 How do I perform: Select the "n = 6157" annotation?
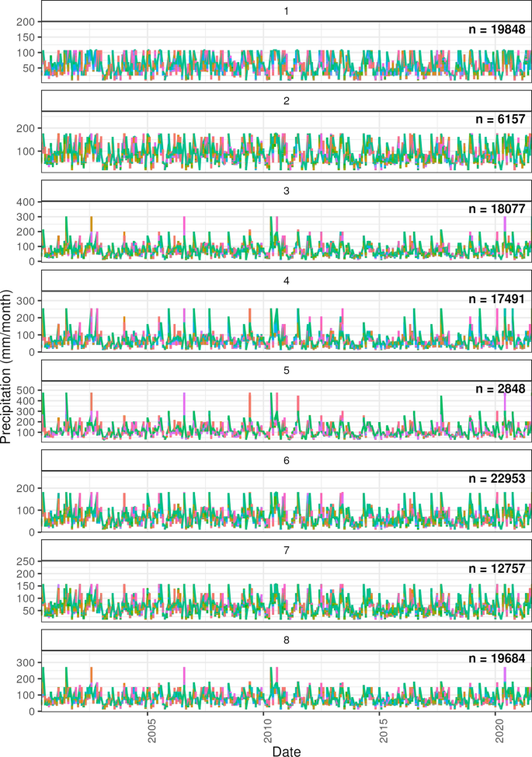(x=500, y=119)
